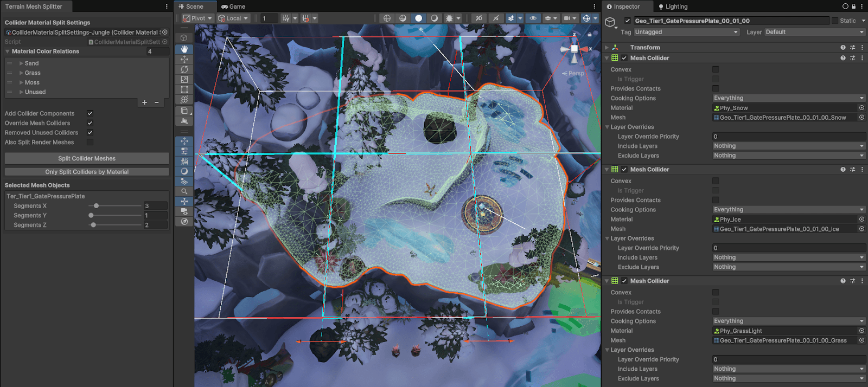Open the Layer dropdown showing Default
The width and height of the screenshot is (868, 387).
point(815,32)
